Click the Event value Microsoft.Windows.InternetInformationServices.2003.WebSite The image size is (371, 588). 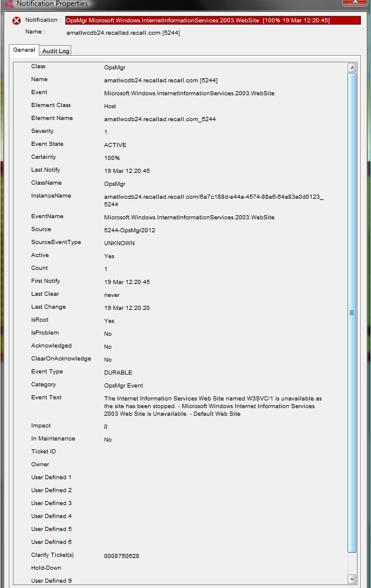tap(189, 93)
